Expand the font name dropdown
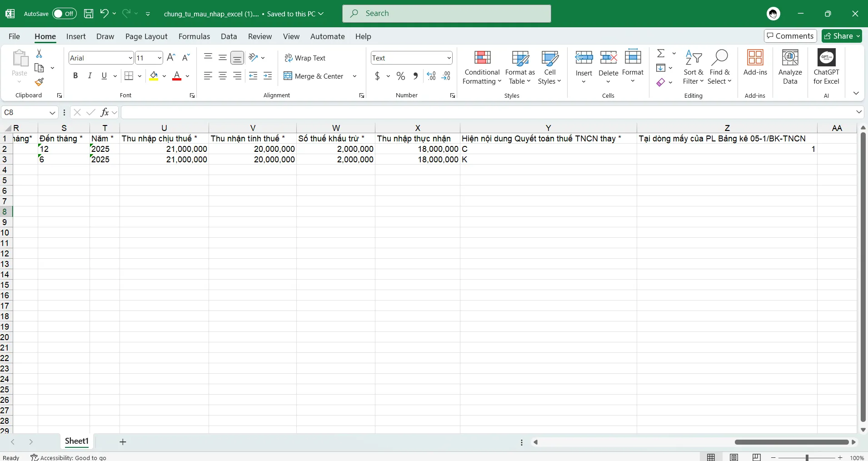 pos(130,58)
